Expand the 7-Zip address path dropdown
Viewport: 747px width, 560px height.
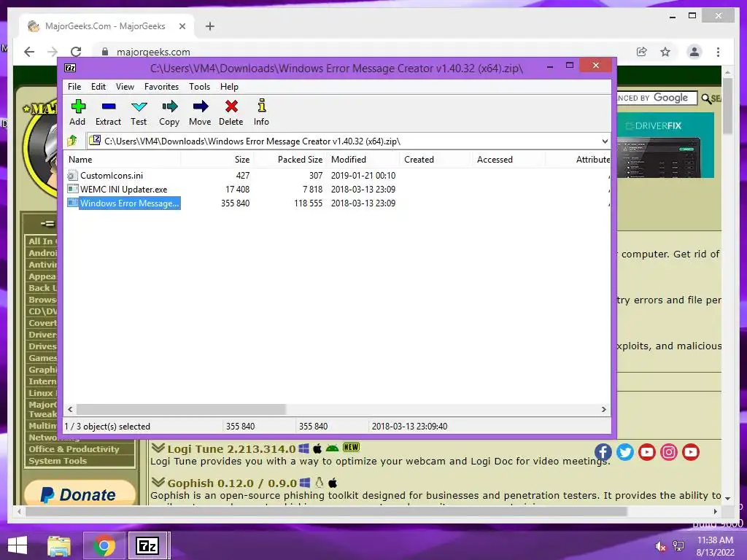click(605, 141)
